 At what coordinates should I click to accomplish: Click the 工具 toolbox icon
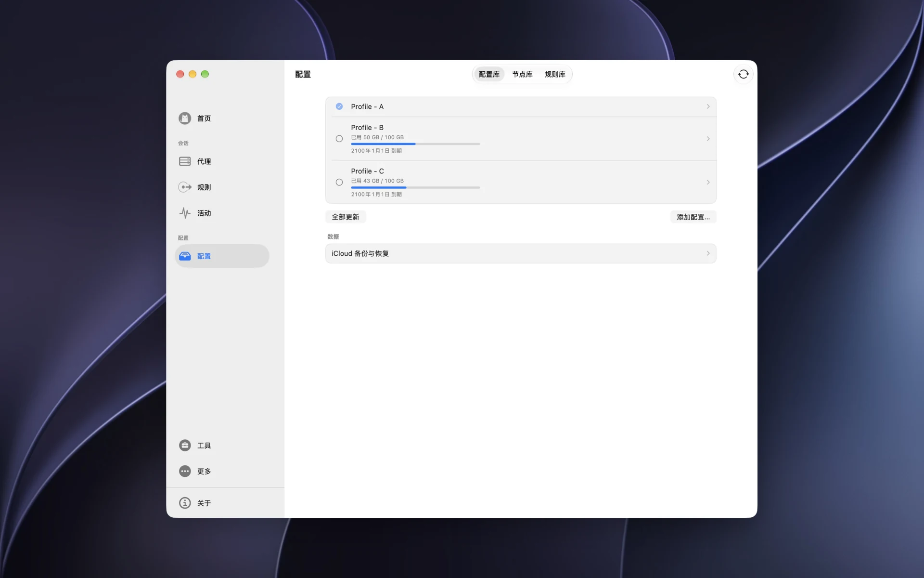pos(185,445)
